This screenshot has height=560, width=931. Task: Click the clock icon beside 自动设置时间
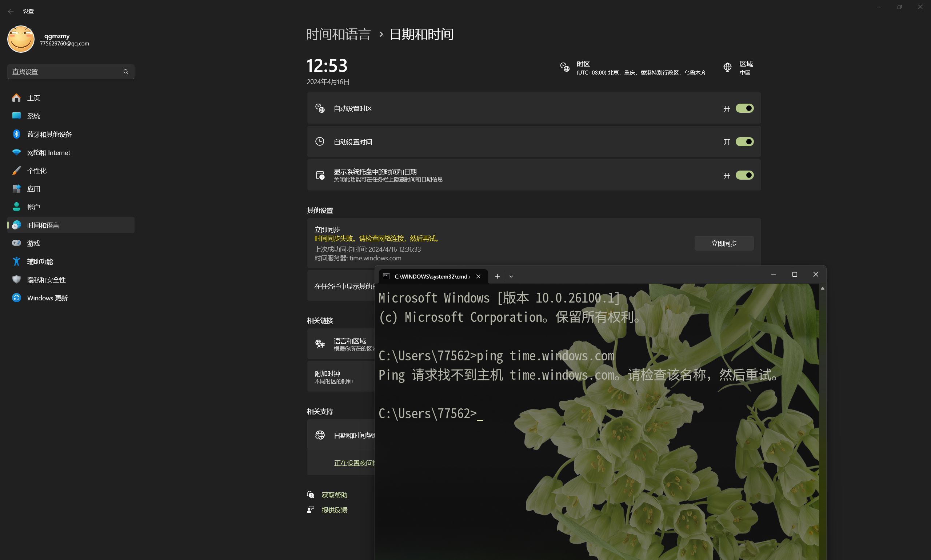pyautogui.click(x=320, y=141)
